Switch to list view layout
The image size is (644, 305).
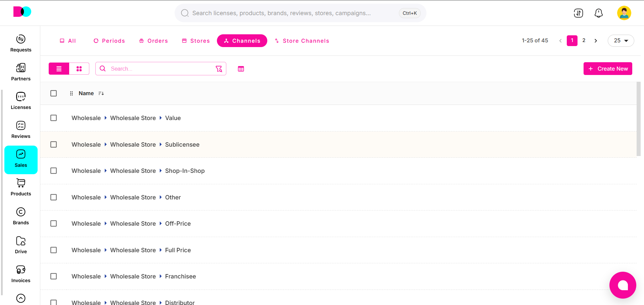tap(59, 69)
